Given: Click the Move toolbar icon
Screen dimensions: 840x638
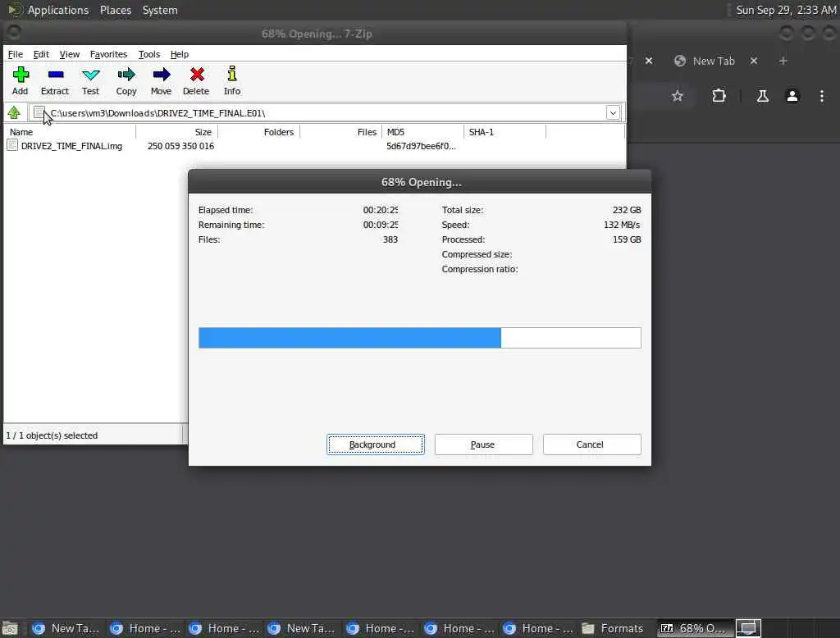Looking at the screenshot, I should click(162, 75).
